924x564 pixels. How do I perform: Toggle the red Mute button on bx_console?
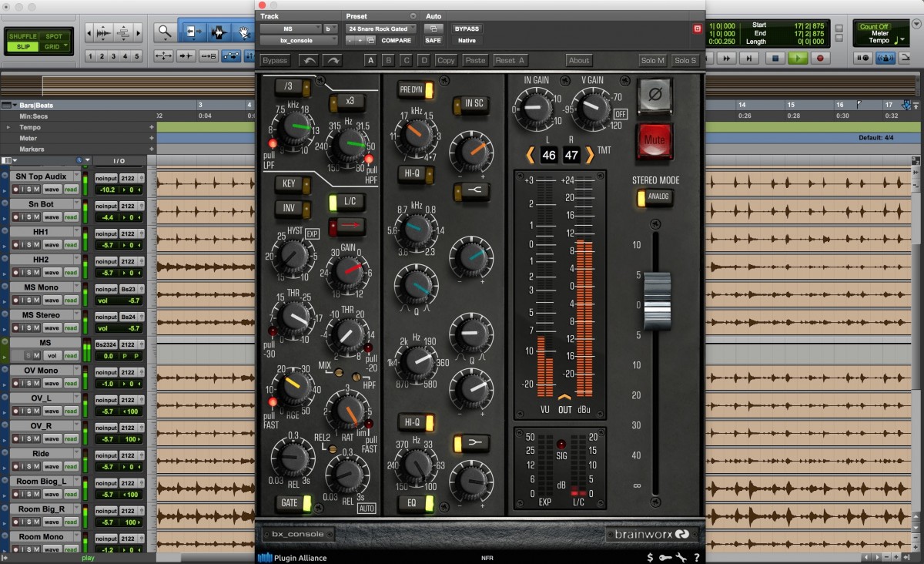tap(654, 141)
